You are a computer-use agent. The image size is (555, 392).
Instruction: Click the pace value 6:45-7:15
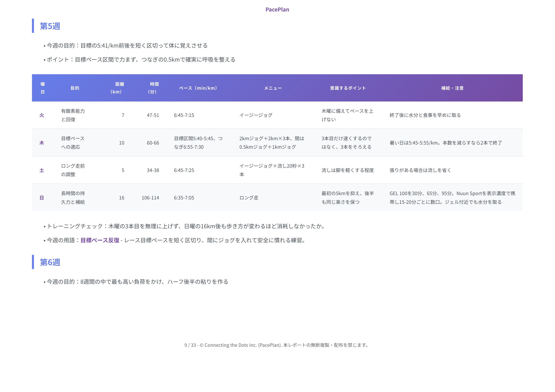tap(184, 115)
